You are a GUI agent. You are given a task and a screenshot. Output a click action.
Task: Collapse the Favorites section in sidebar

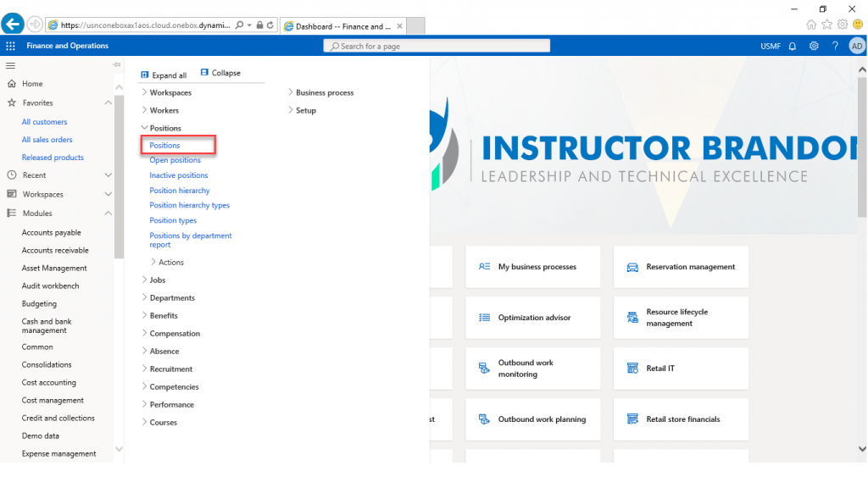pyautogui.click(x=108, y=103)
